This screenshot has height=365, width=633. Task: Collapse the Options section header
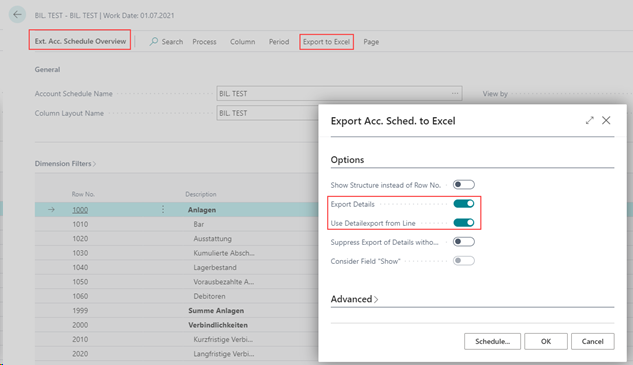pyautogui.click(x=347, y=159)
